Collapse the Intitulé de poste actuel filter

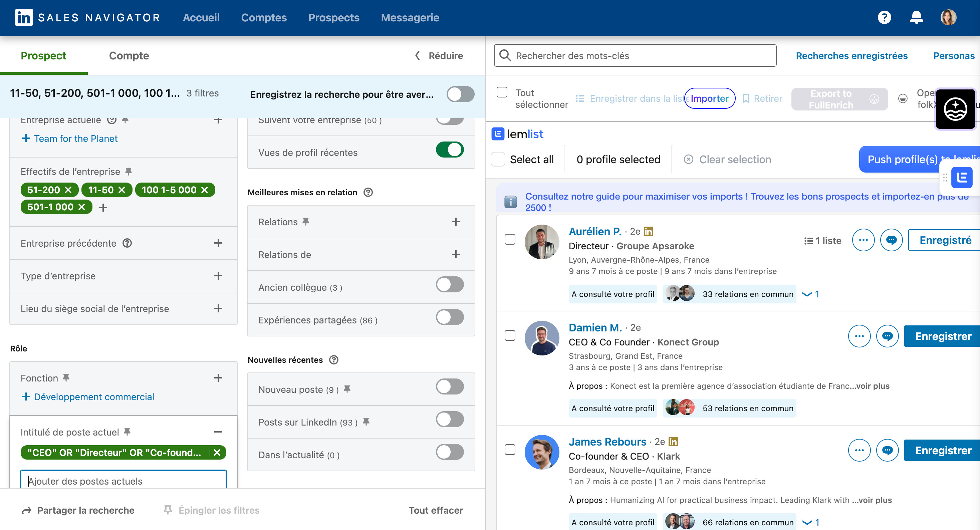[218, 432]
